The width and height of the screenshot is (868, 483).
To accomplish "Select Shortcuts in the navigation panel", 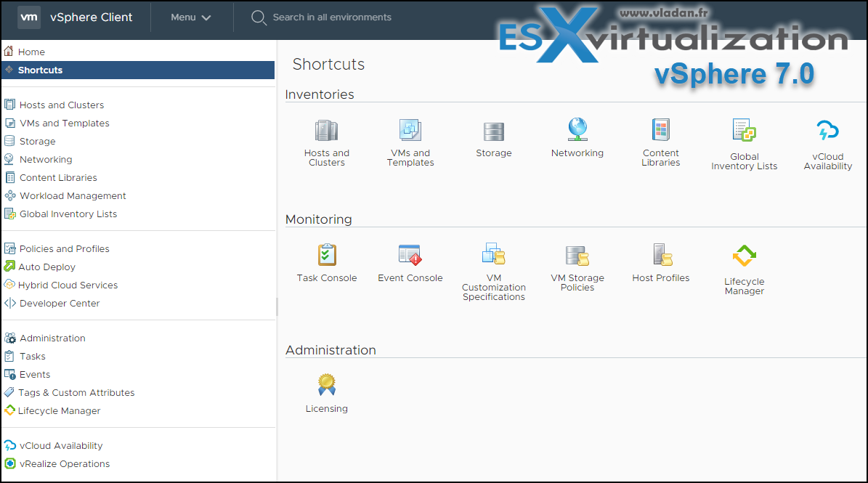I will tap(138, 70).
